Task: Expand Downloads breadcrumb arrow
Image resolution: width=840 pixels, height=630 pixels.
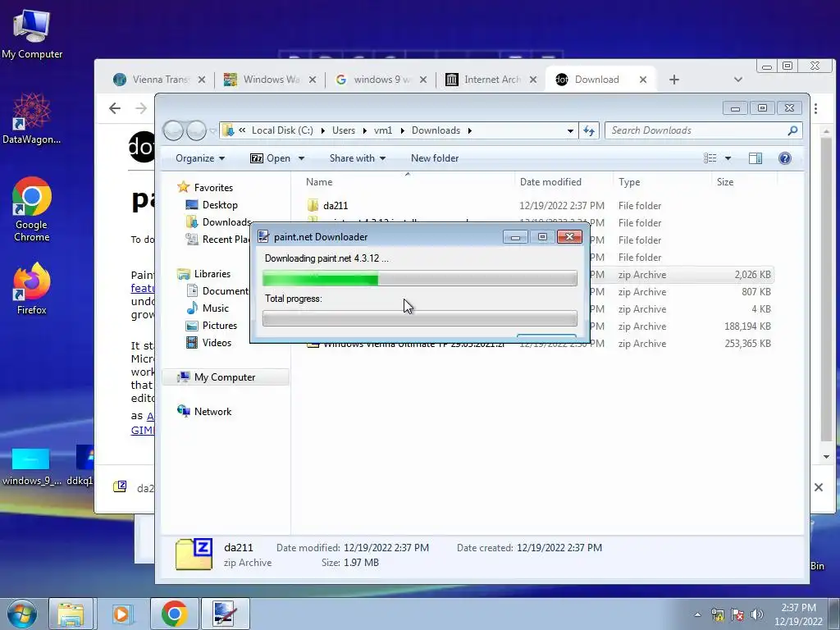Action: click(469, 130)
